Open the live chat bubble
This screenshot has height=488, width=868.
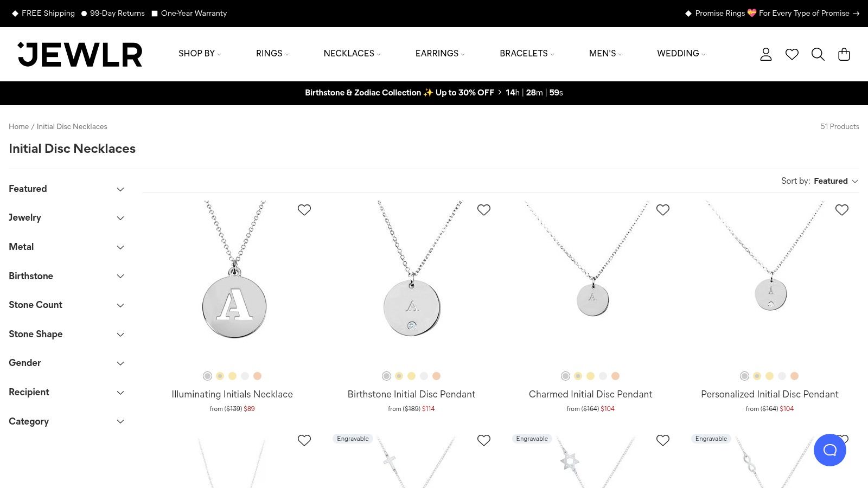pos(829,450)
